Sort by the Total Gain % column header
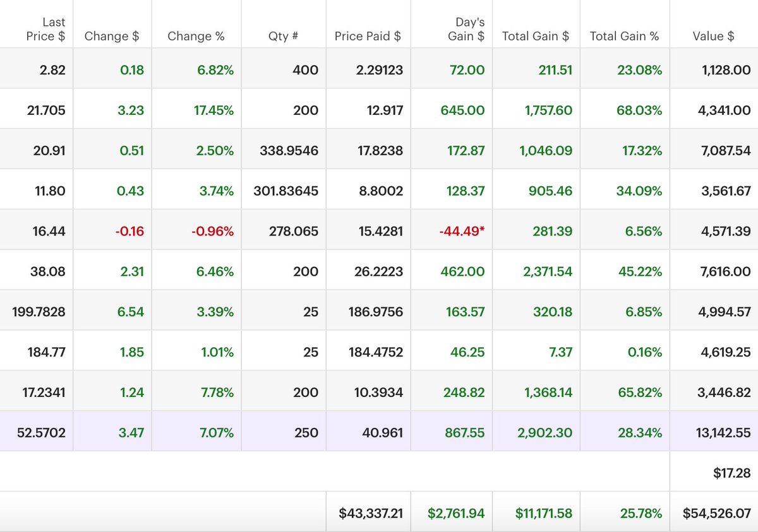This screenshot has height=532, width=758. 624,36
